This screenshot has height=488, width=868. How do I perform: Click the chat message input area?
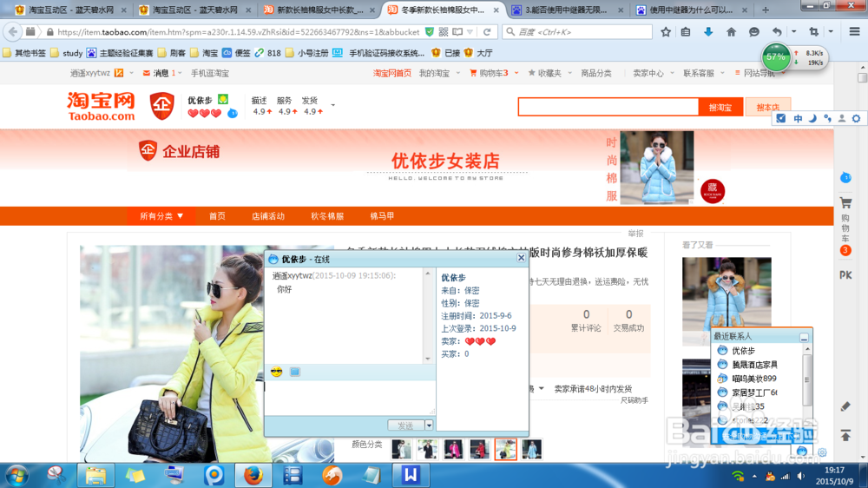(350, 397)
